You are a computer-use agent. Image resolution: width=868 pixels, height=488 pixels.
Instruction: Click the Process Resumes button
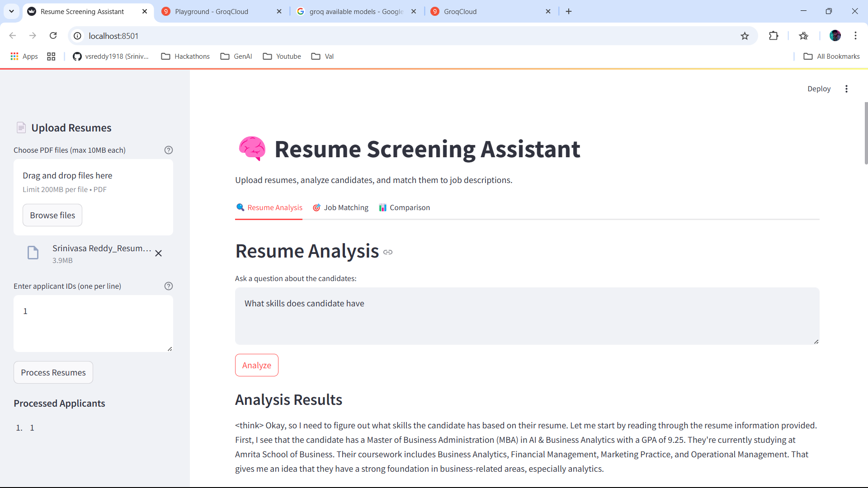[53, 373]
